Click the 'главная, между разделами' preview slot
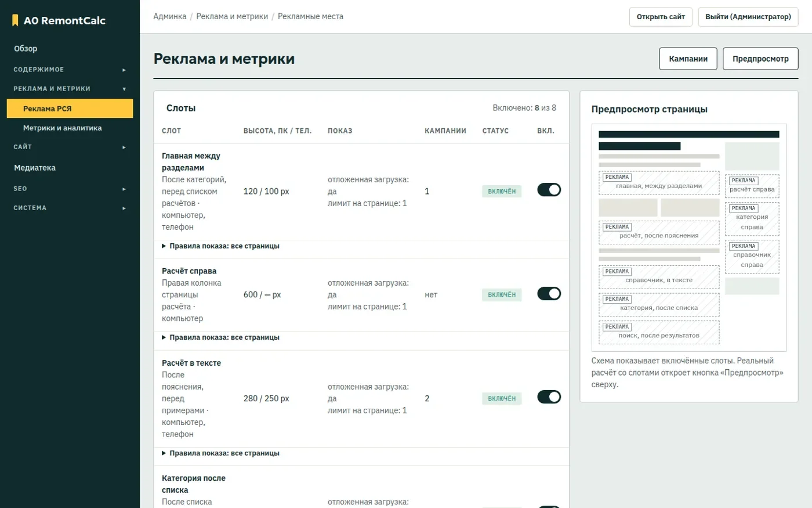The image size is (812, 508). pos(659,183)
